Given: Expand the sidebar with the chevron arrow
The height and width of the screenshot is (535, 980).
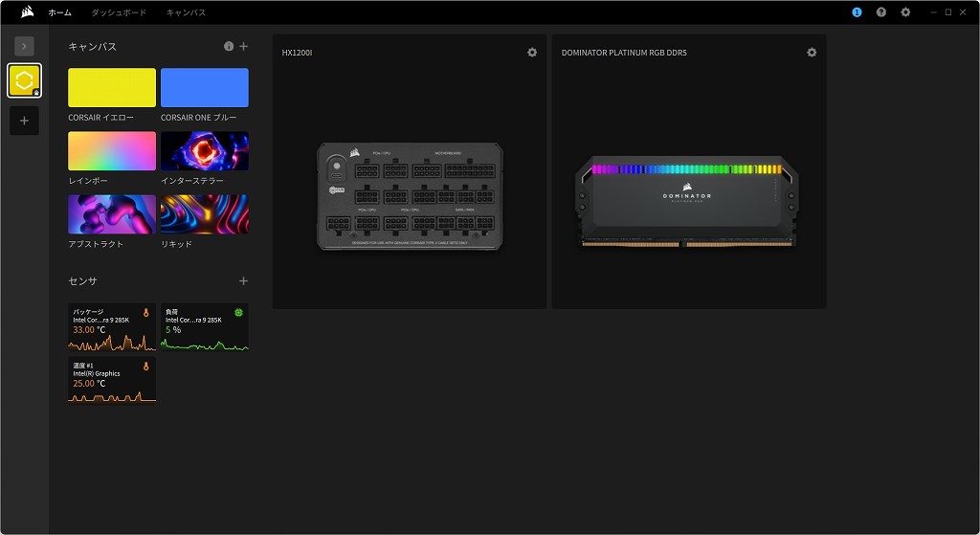Looking at the screenshot, I should pyautogui.click(x=24, y=46).
